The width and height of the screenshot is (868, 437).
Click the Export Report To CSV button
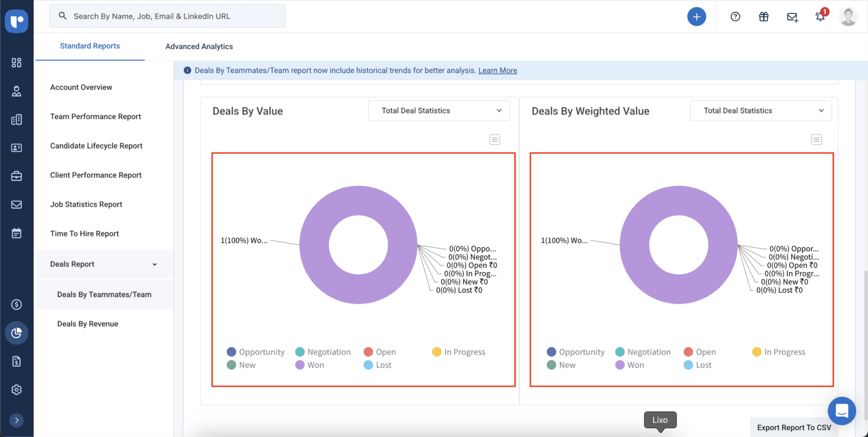coord(794,427)
